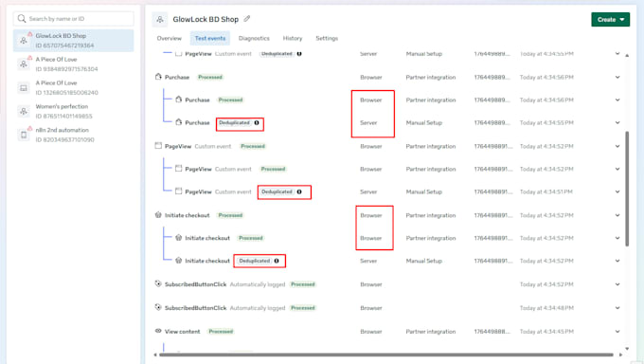Click the dataset icon beside GlowLock BD Shop title
644x364 pixels.
coord(160,19)
